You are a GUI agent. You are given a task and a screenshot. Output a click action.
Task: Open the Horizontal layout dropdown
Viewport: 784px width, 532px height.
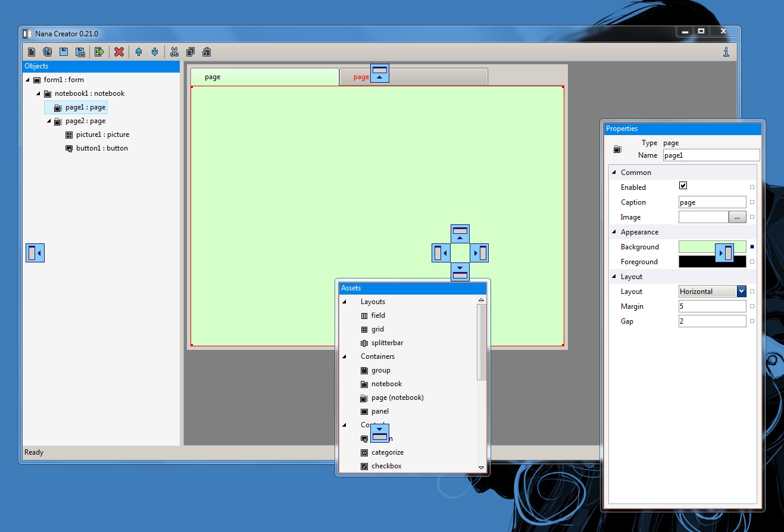(741, 292)
